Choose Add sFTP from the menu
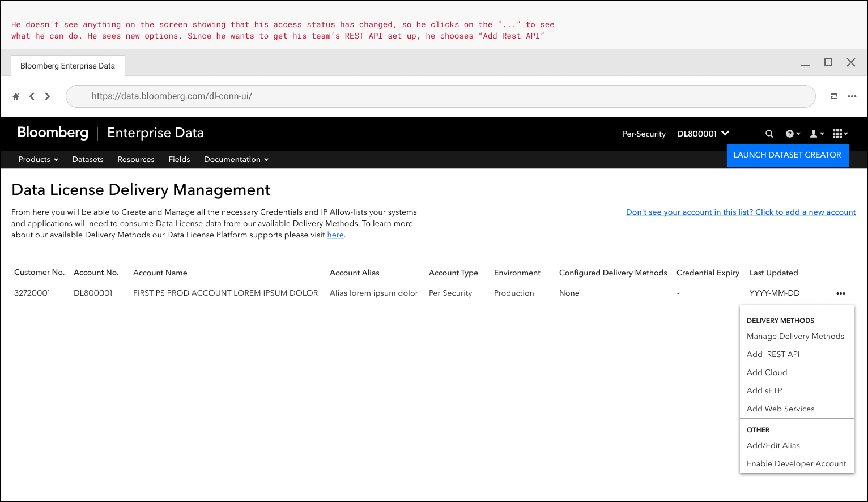 [x=764, y=391]
